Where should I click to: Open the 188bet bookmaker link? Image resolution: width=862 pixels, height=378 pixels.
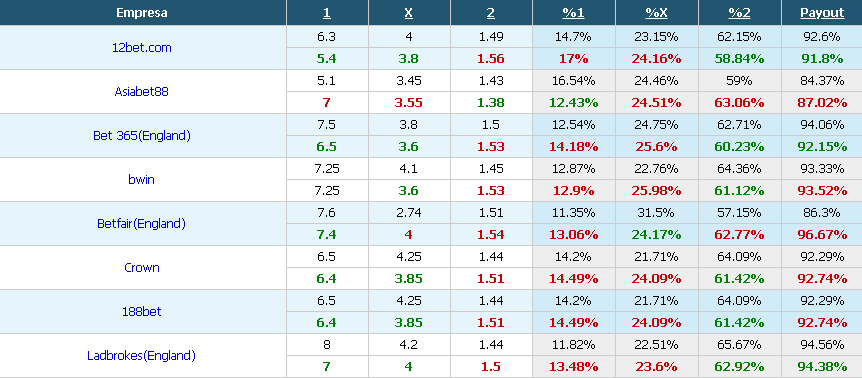point(141,311)
